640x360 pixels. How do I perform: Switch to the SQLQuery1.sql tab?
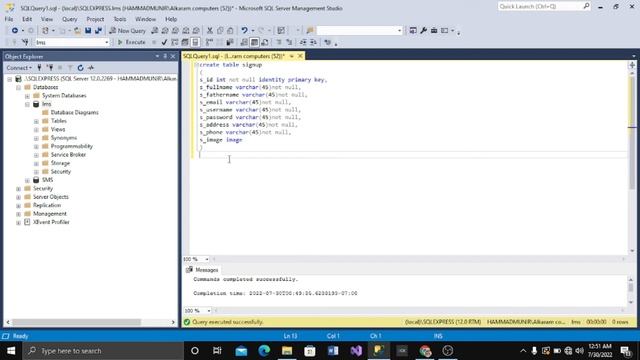click(x=234, y=56)
